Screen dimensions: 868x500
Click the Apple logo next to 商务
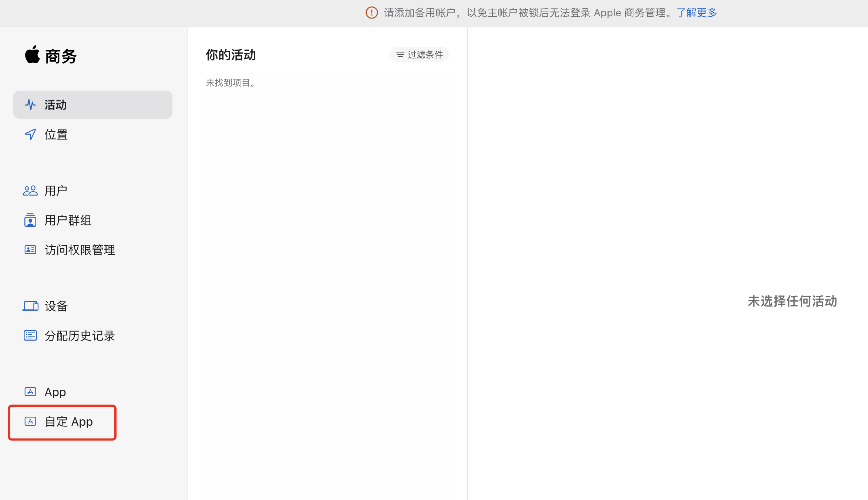point(32,55)
